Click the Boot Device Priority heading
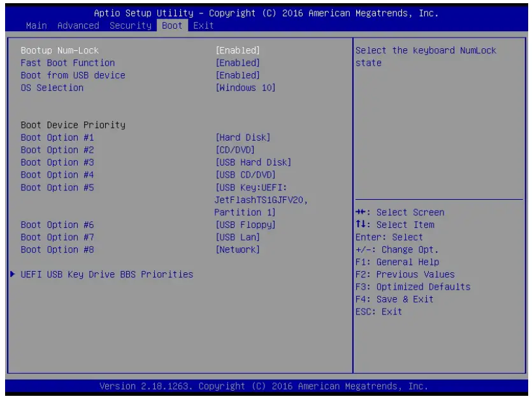Screen dimensions: 532x399 pos(73,125)
